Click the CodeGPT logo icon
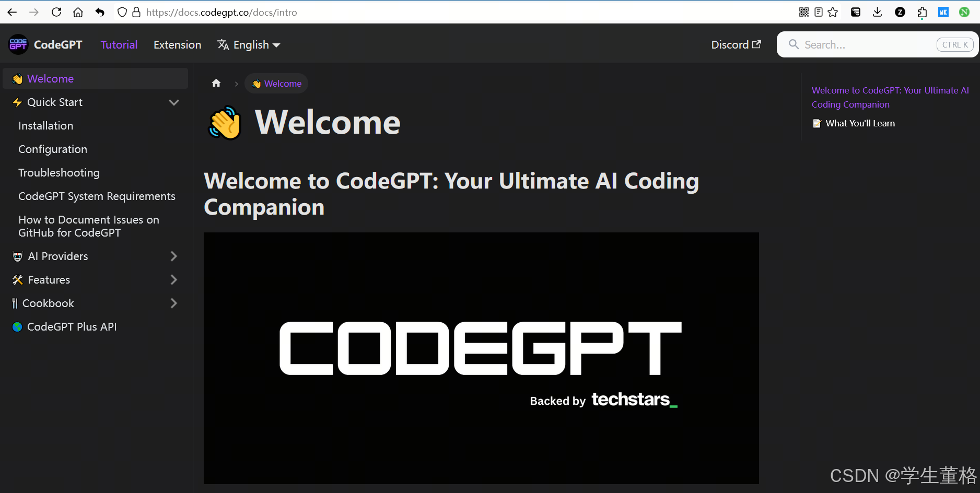This screenshot has width=980, height=493. [x=18, y=45]
